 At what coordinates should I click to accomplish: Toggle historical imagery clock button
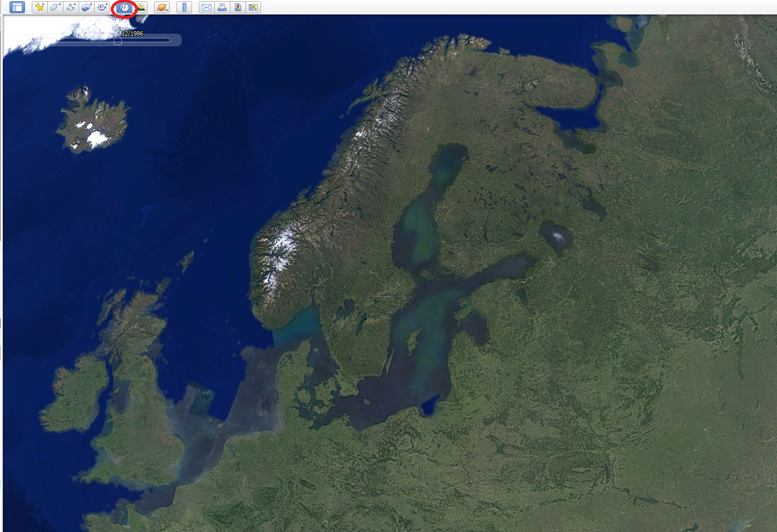click(124, 8)
